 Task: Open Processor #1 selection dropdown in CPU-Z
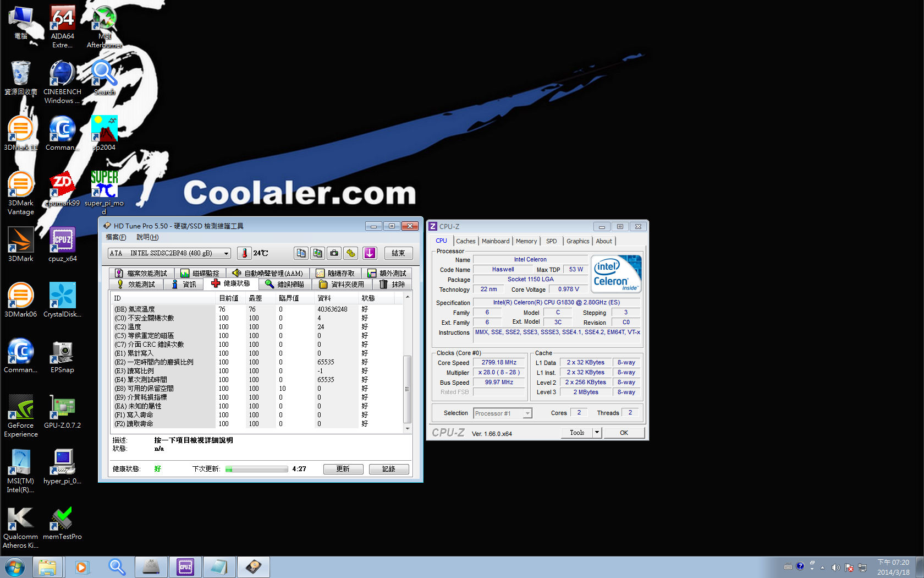[503, 413]
